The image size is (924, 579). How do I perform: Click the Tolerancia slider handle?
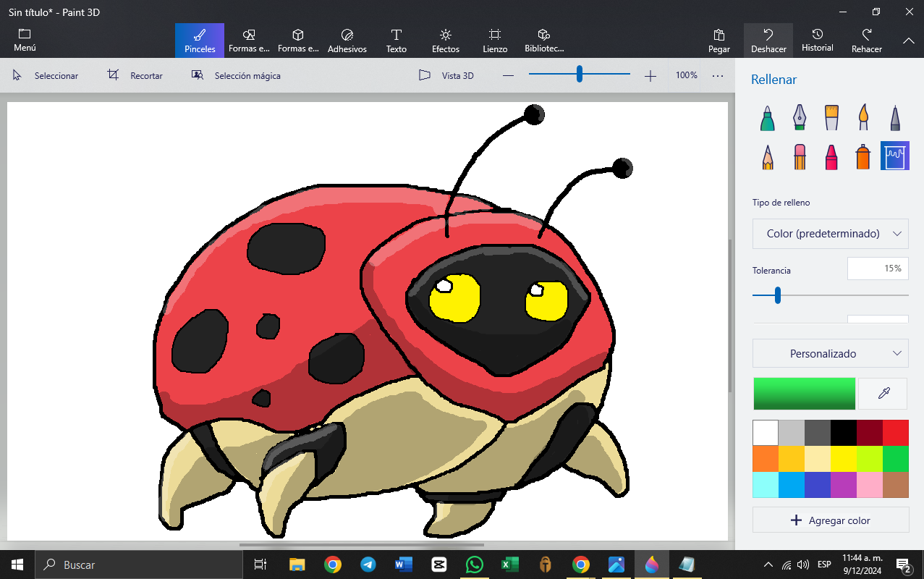[778, 295]
